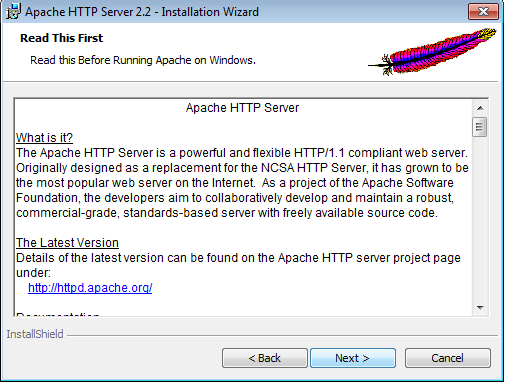The image size is (505, 384).
Task: Click the line starting 'commercial-grade, standards-based'
Action: (227, 213)
